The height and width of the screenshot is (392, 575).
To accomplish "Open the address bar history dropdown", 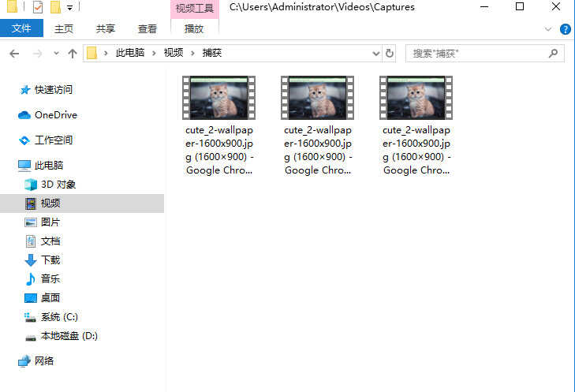I will (376, 54).
